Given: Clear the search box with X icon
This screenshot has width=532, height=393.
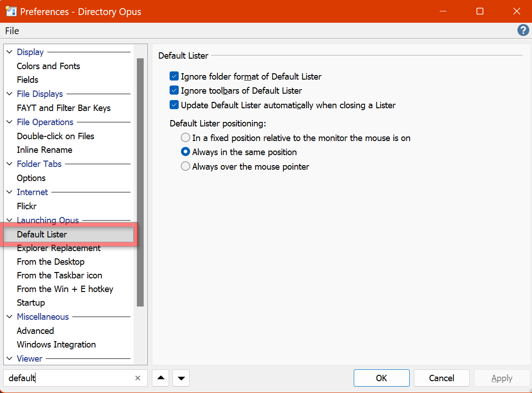Looking at the screenshot, I should [x=138, y=378].
